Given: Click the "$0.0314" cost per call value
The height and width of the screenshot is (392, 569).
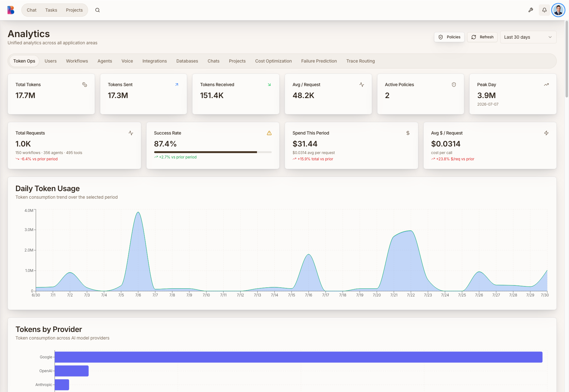Looking at the screenshot, I should [x=446, y=144].
